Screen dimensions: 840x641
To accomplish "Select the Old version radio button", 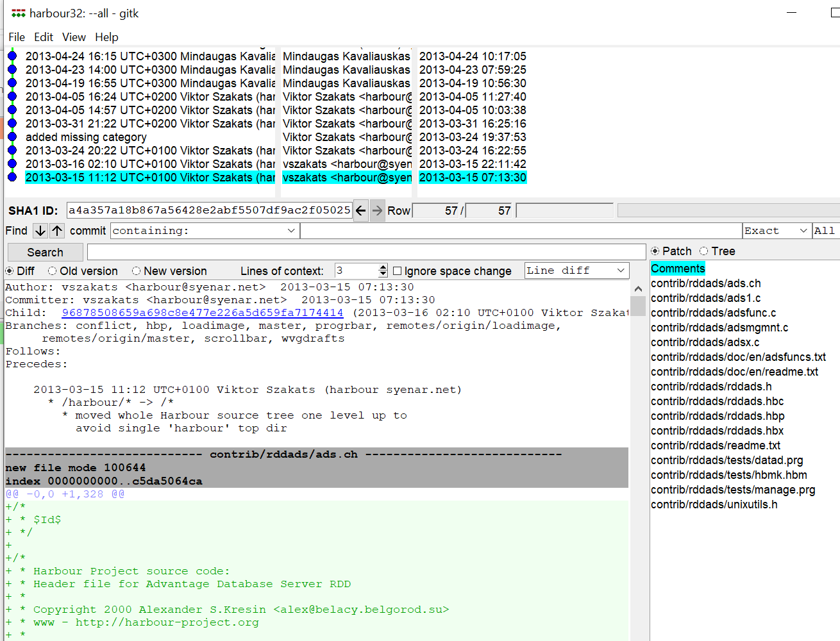I will (53, 271).
